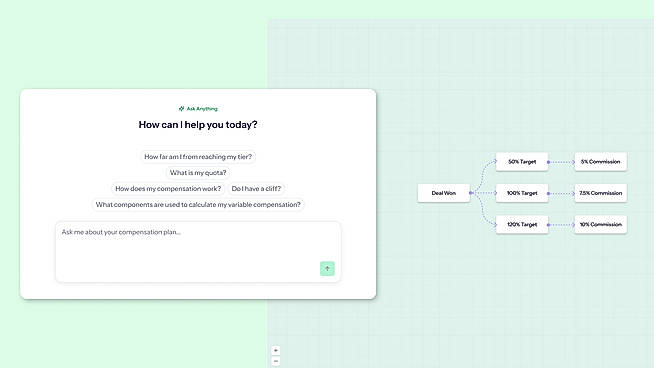Select the 'Do I have a cliff?' chip
This screenshot has width=654, height=368.
pos(256,189)
